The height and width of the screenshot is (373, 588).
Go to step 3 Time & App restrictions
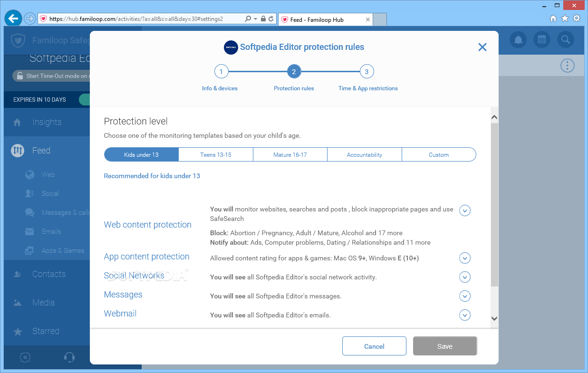[x=366, y=72]
